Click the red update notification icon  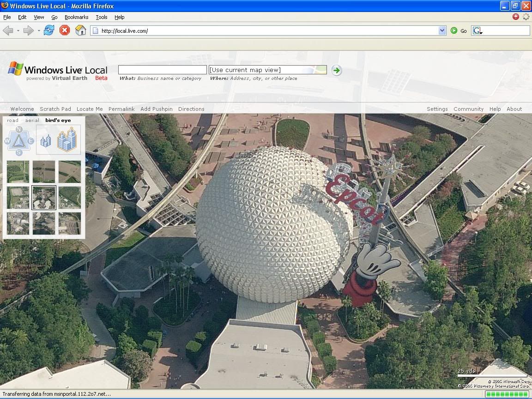click(516, 17)
